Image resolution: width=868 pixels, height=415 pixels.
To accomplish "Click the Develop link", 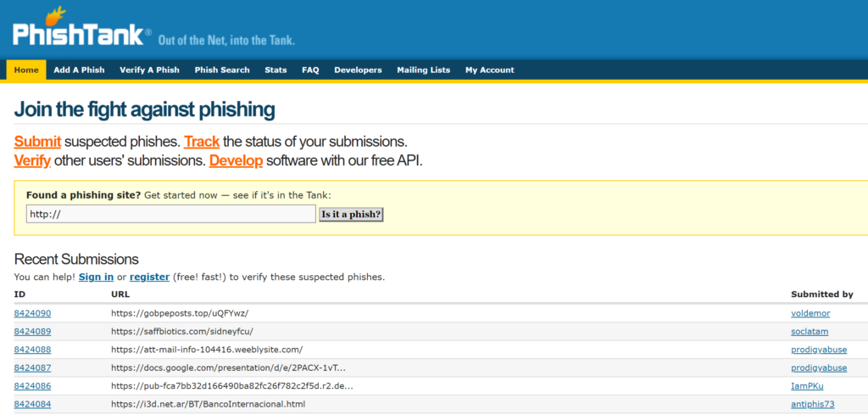I will pos(236,161).
